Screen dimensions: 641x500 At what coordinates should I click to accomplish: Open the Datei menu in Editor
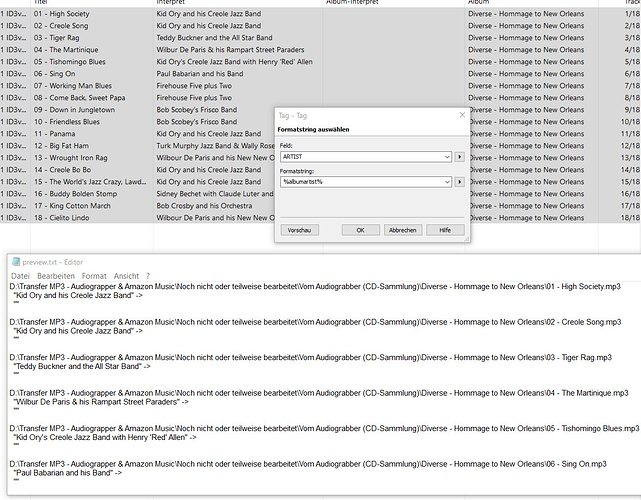[x=20, y=276]
